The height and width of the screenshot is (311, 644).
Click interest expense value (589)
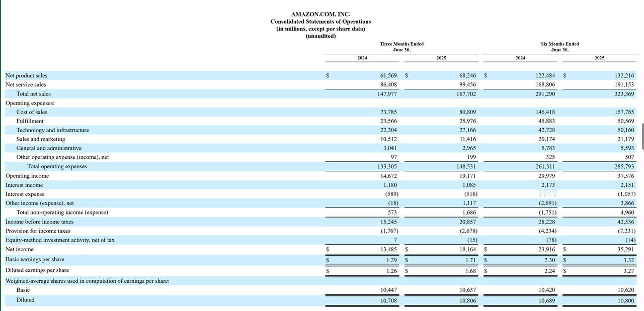click(x=392, y=194)
